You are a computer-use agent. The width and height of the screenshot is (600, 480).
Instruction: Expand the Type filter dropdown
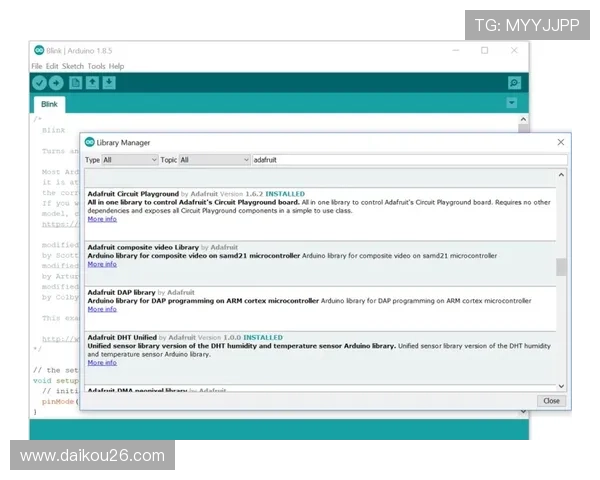(x=130, y=160)
